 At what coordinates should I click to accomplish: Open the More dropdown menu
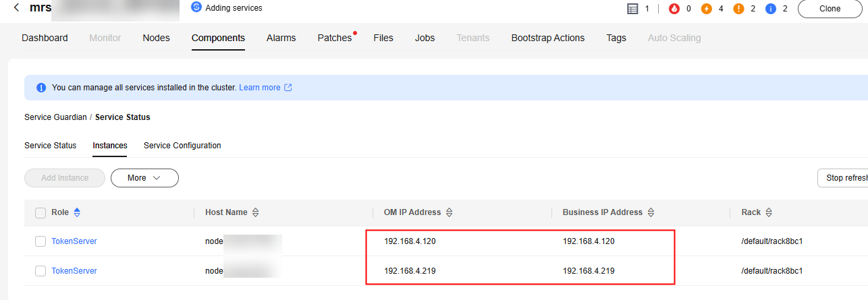pyautogui.click(x=144, y=178)
